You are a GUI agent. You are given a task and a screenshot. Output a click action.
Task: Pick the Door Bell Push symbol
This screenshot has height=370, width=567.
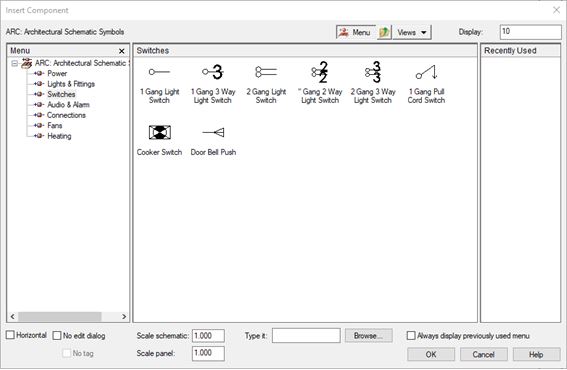pos(213,132)
